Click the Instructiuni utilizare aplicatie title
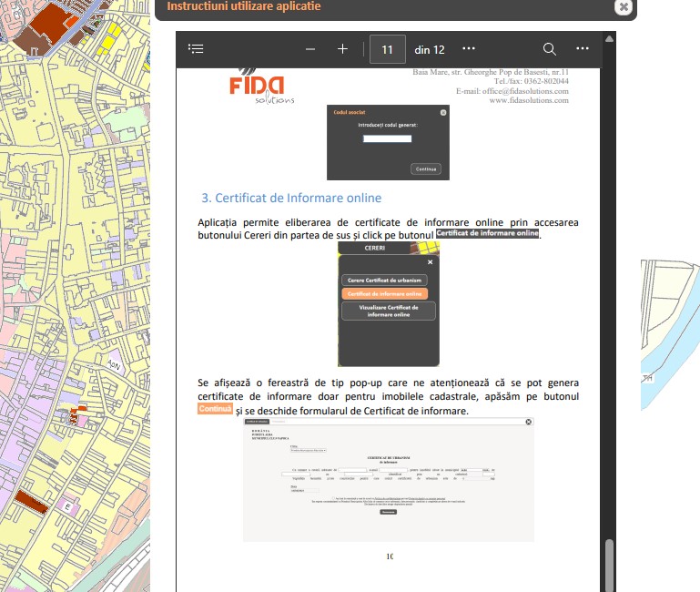 tap(244, 6)
